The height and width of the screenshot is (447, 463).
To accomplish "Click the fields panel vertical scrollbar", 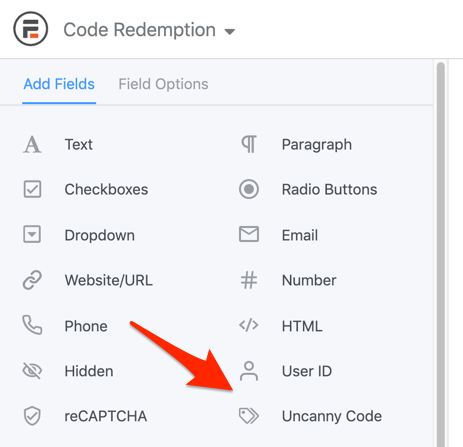I will click(441, 253).
